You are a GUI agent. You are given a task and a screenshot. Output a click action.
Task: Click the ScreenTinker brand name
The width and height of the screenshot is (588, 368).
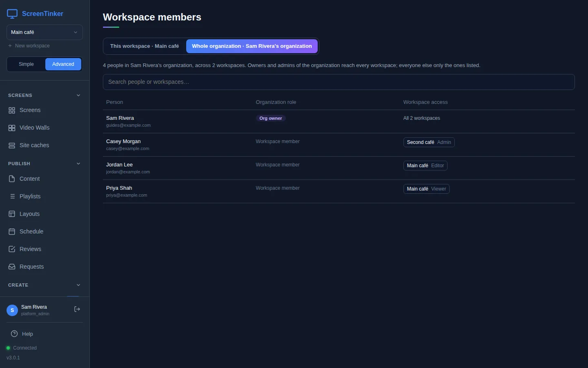[42, 14]
